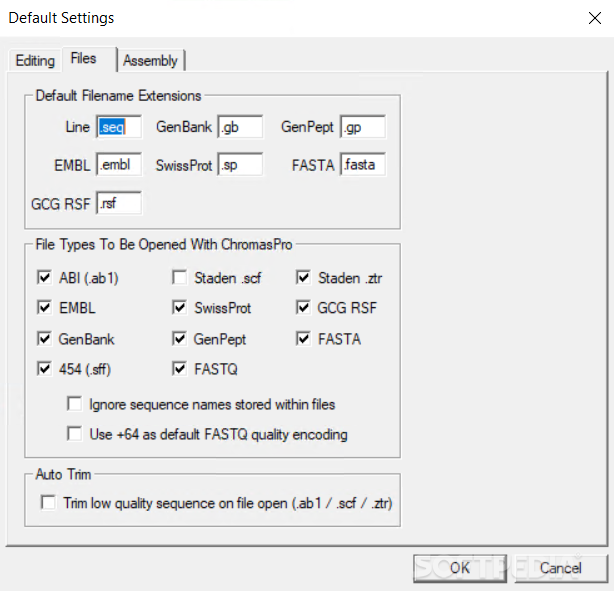Click the SwissProt extension field
The height and width of the screenshot is (591, 614).
[240, 164]
